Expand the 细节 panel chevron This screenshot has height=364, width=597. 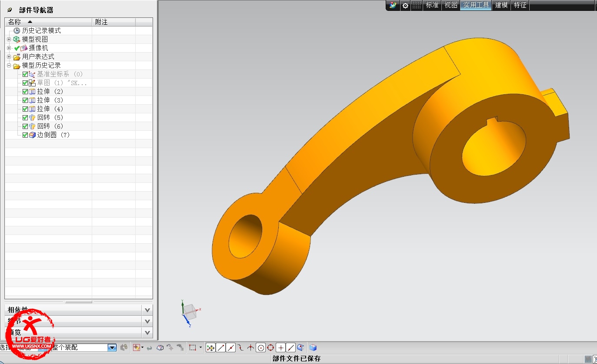click(147, 321)
